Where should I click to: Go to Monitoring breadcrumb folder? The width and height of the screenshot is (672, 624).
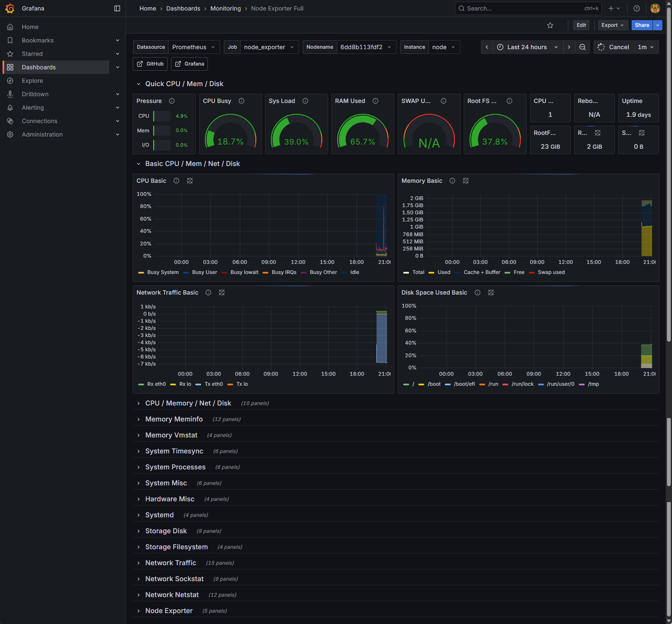(226, 8)
